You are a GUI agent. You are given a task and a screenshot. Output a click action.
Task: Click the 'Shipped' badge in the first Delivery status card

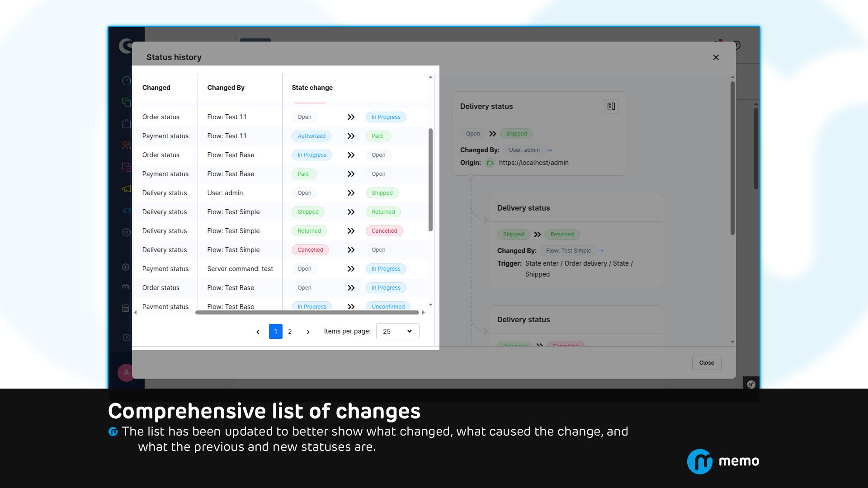(517, 134)
